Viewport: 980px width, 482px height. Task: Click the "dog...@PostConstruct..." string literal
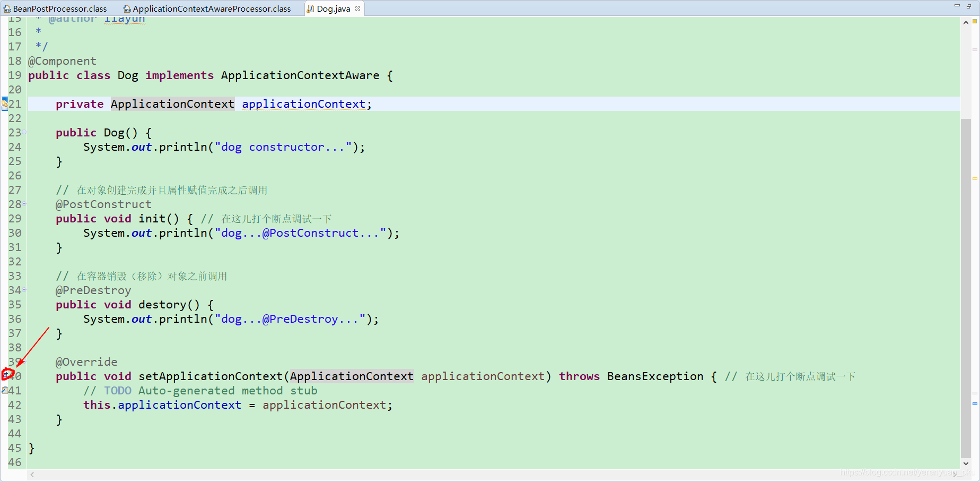(301, 233)
